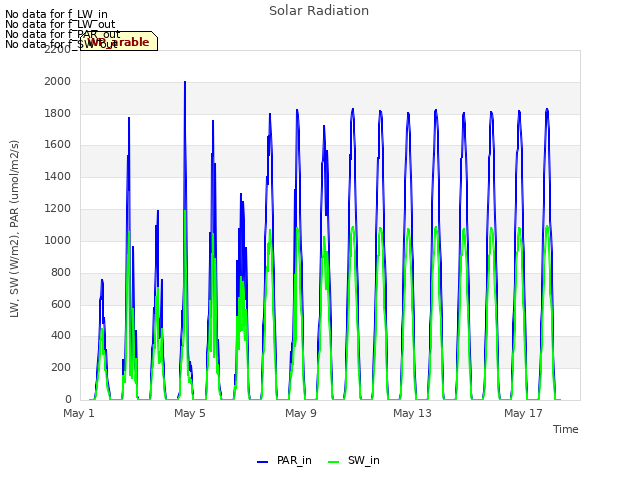Screen dimensions: 640x480
Task: Click the blue PAR_in legend swatch
Action: [262, 462]
